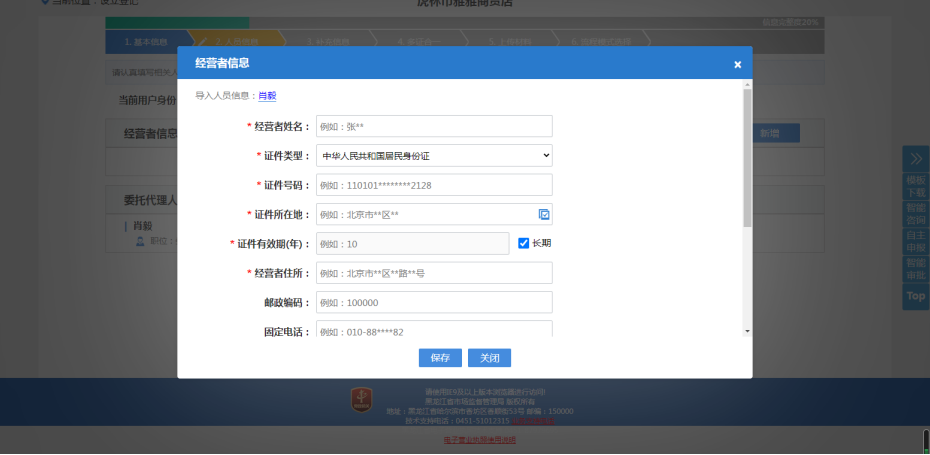
Task: Select step 1. 基本信息 tab
Action: [146, 42]
